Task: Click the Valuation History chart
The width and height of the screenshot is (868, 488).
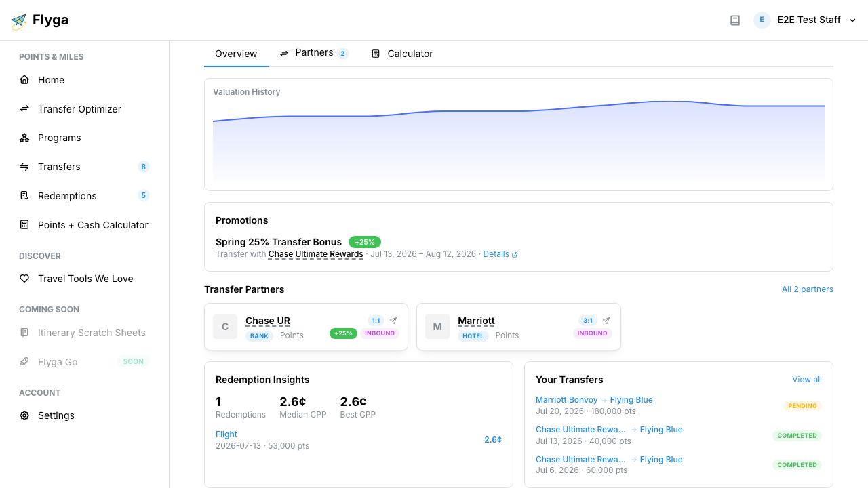Action: [519, 141]
